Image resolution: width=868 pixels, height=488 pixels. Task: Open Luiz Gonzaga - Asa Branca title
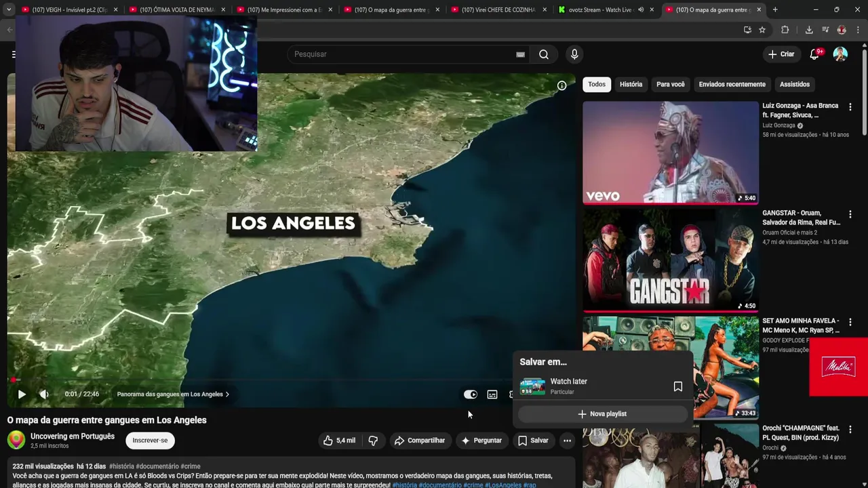800,110
